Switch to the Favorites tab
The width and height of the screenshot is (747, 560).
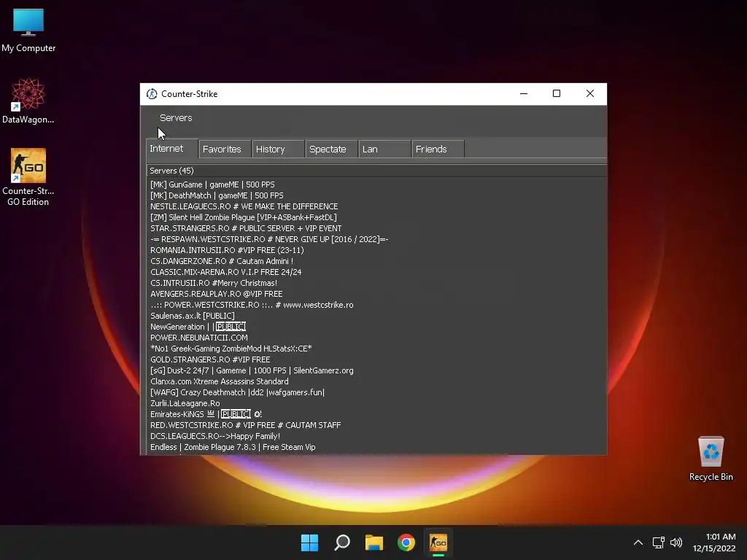click(225, 149)
